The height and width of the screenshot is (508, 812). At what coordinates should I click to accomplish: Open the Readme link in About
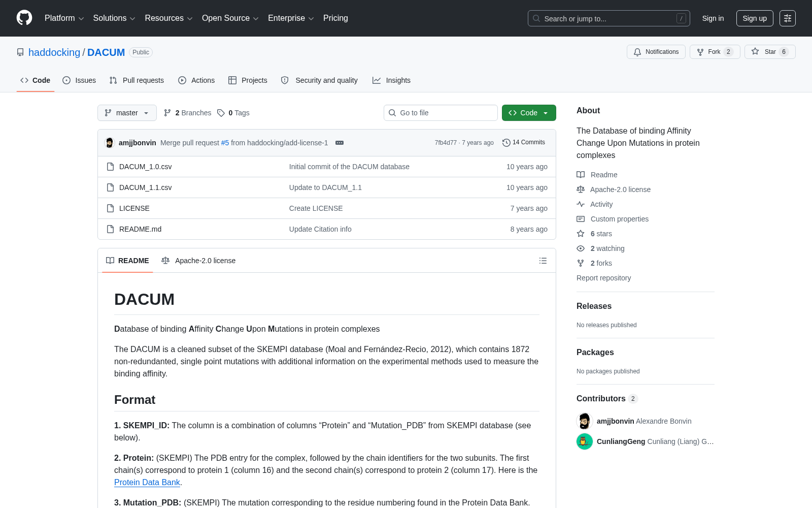pyautogui.click(x=597, y=175)
